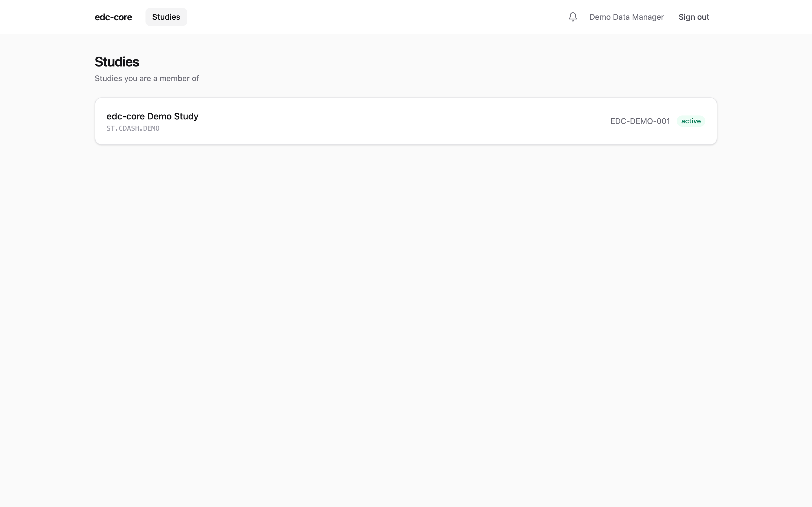The width and height of the screenshot is (812, 507).
Task: Check alerts using the bell icon
Action: (x=573, y=17)
